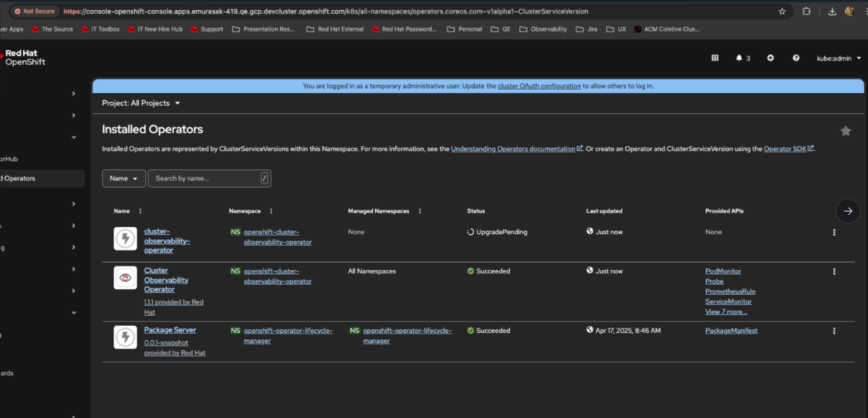
Task: Open the Red Hat External bookmark folder
Action: click(335, 29)
